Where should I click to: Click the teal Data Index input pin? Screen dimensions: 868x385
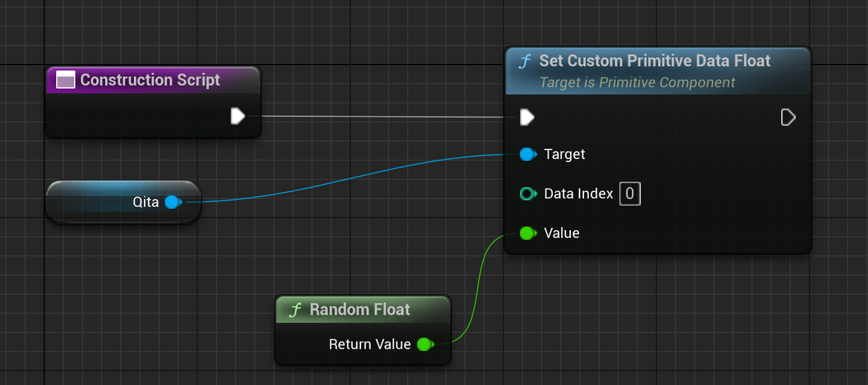point(527,194)
